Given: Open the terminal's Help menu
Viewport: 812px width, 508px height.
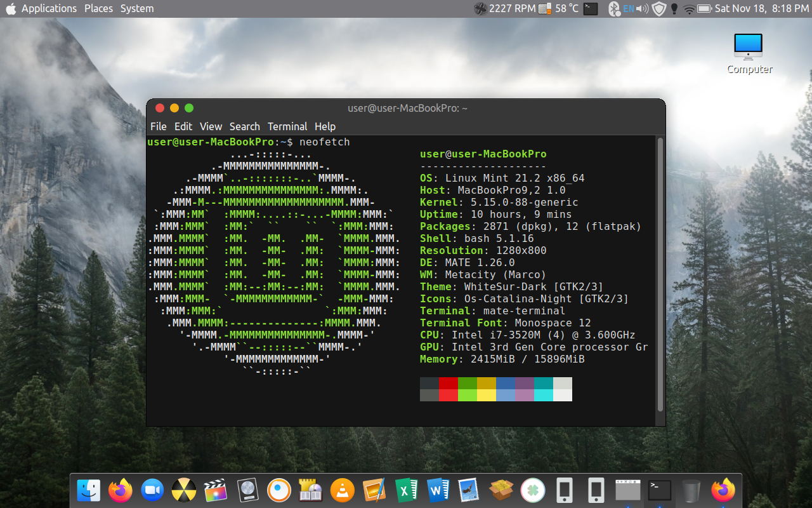Looking at the screenshot, I should [325, 126].
